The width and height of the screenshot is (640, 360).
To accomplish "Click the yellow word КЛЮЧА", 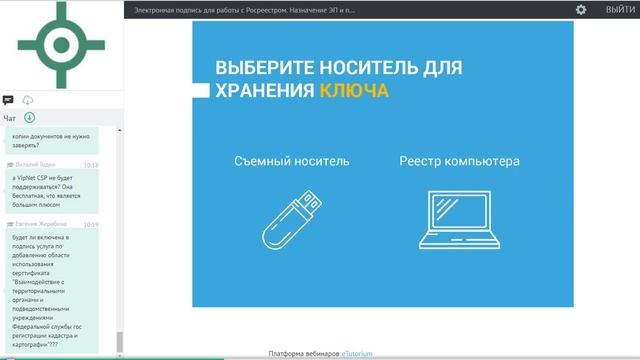I will (354, 91).
